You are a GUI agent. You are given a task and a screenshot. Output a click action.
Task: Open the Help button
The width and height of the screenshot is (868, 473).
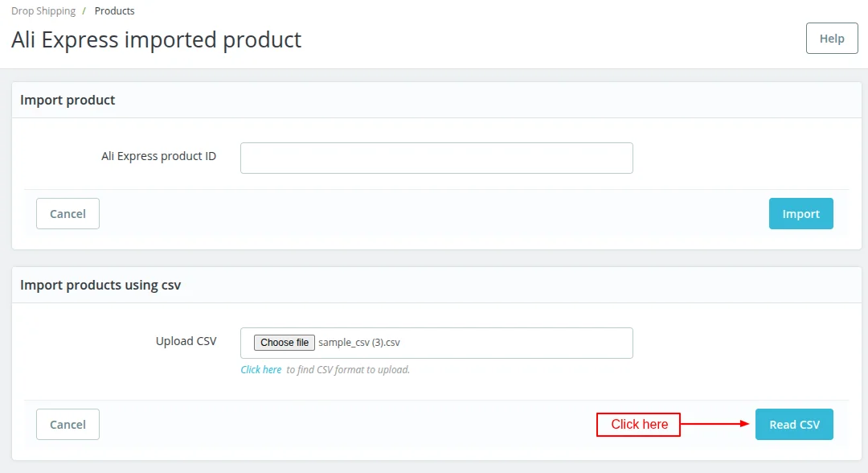831,39
